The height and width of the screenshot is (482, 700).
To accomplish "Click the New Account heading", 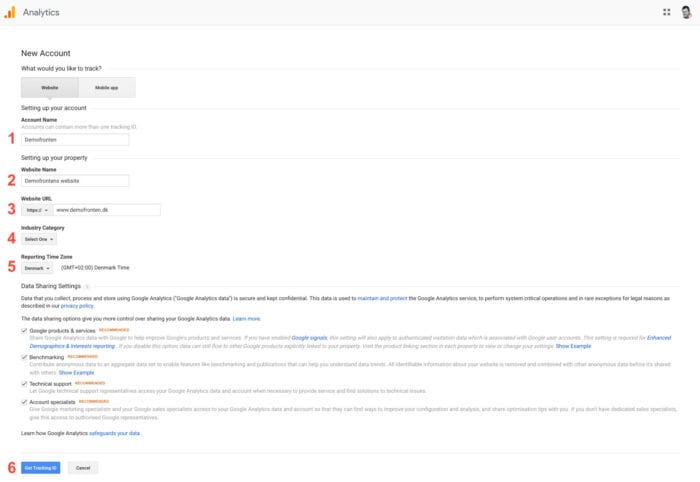I will (46, 53).
